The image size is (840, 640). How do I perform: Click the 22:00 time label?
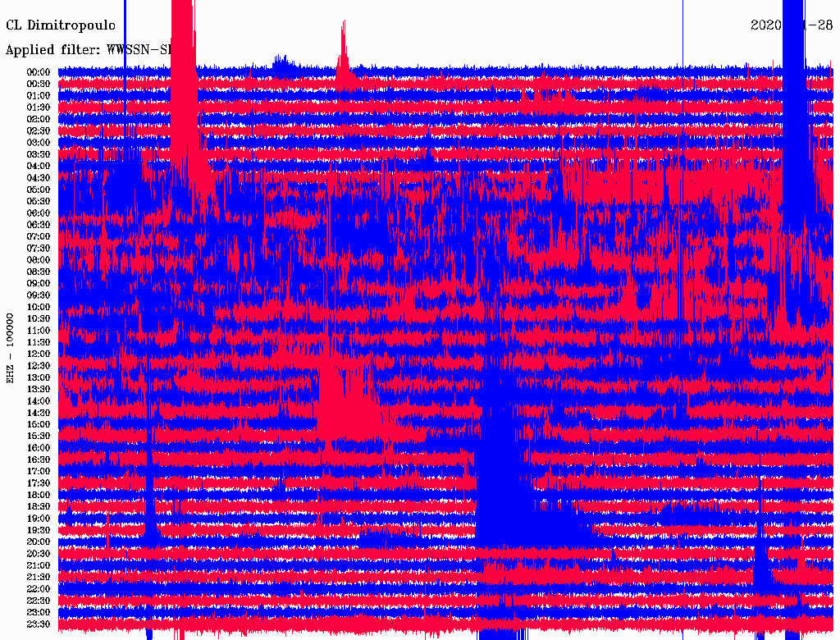pyautogui.click(x=39, y=589)
